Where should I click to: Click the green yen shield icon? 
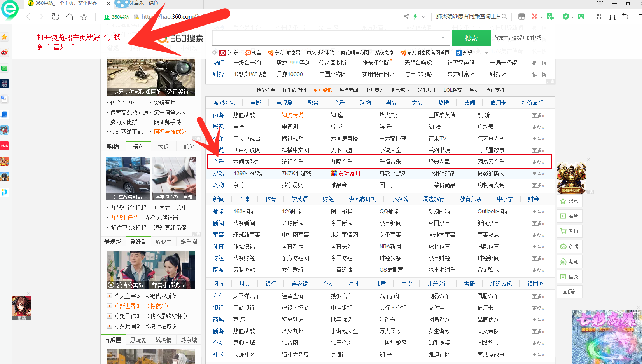[x=566, y=17]
